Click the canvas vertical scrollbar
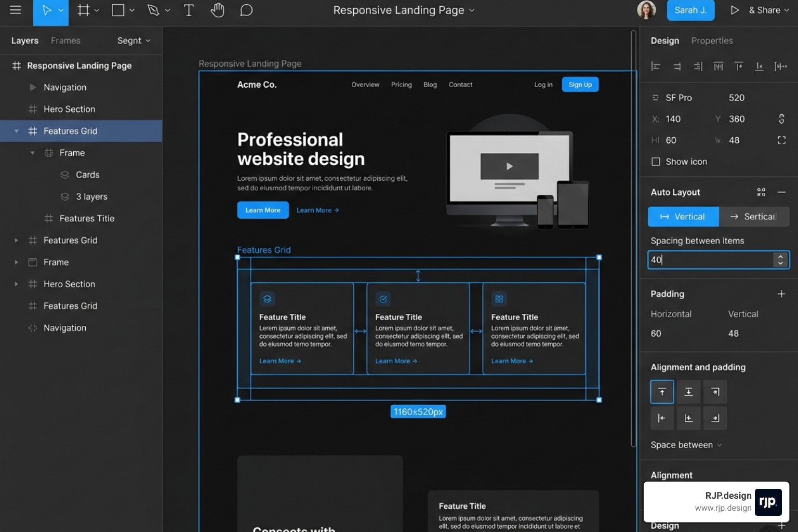 633,239
